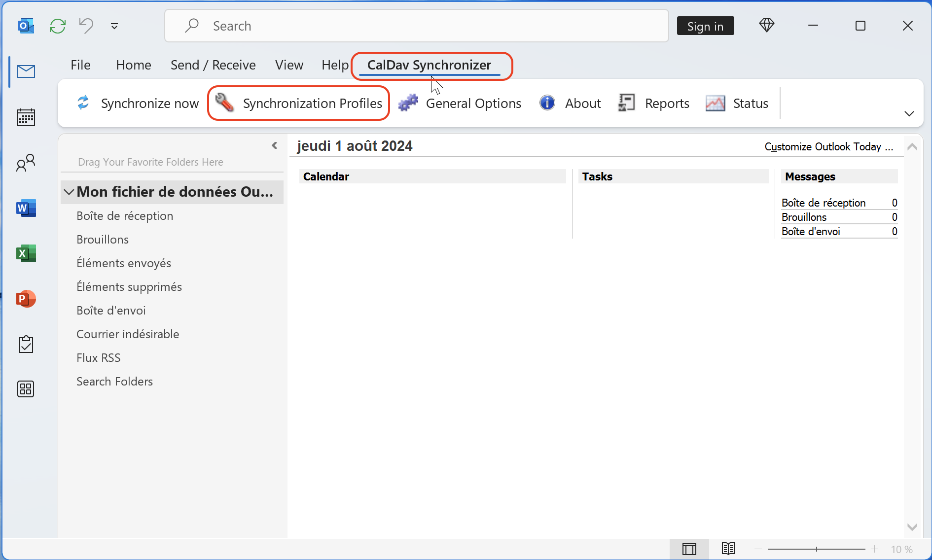Switch to the Send / Receive tab
This screenshot has height=560, width=932.
coord(213,65)
